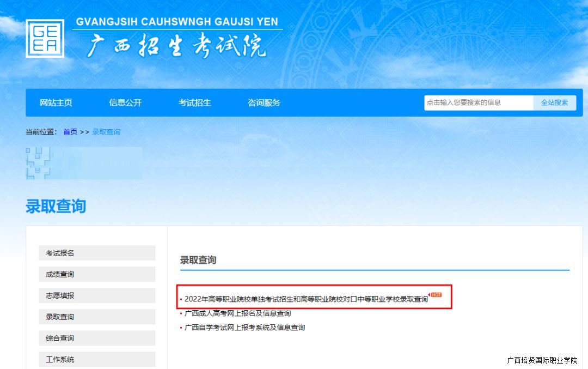The image size is (588, 369).
Task: Open the 考试招生 navigation item
Action: tap(194, 102)
